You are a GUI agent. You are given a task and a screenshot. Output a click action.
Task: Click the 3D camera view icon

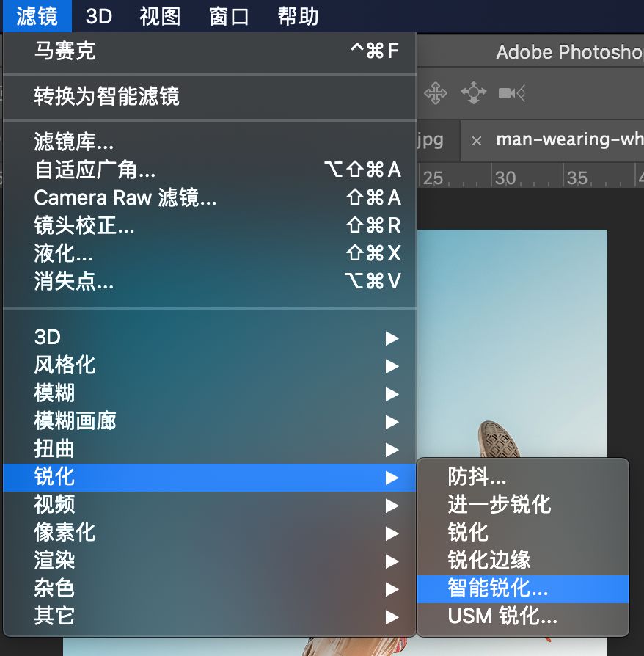pyautogui.click(x=512, y=92)
